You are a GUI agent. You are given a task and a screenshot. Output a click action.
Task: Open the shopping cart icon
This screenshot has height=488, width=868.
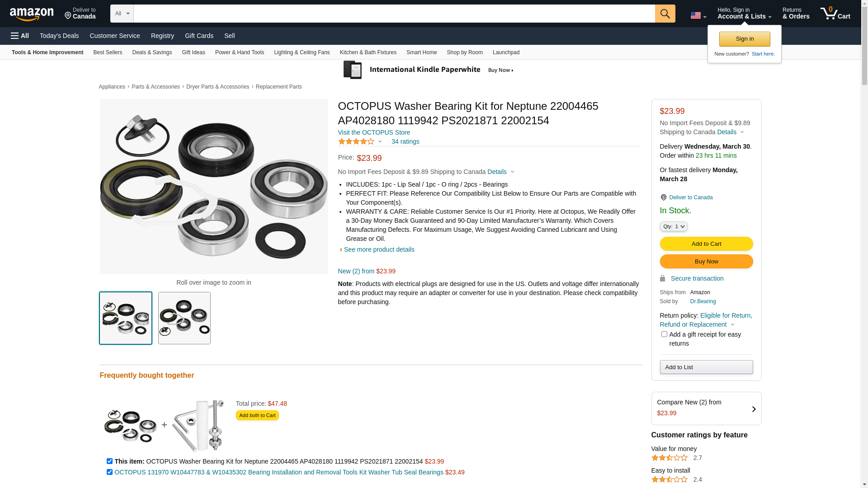[835, 14]
